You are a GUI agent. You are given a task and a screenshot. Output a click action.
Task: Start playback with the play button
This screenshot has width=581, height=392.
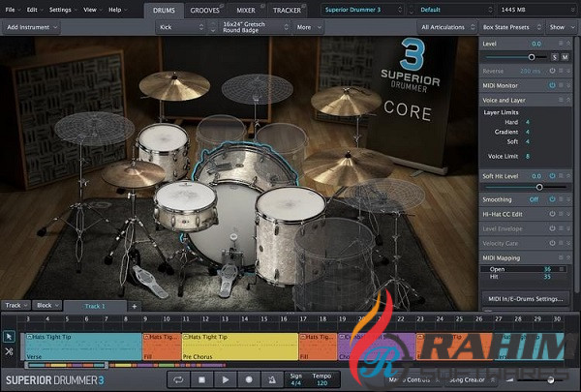coord(226,379)
